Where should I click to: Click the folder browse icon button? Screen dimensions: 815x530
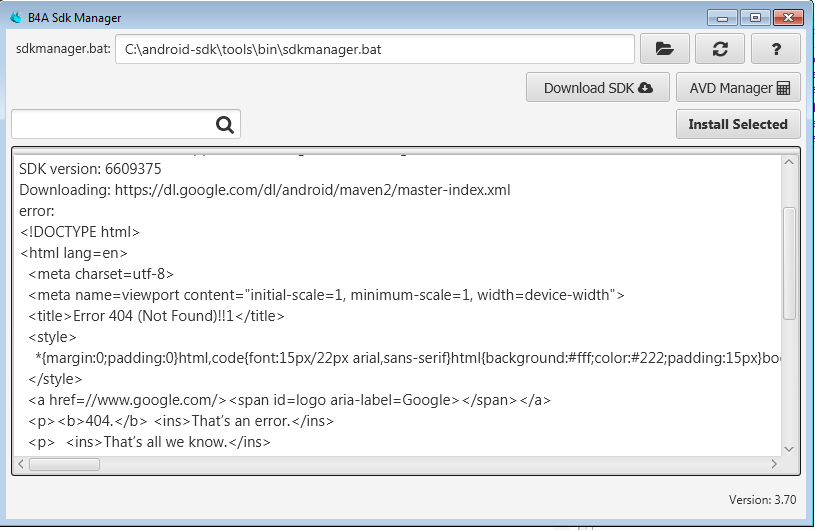pyautogui.click(x=664, y=48)
